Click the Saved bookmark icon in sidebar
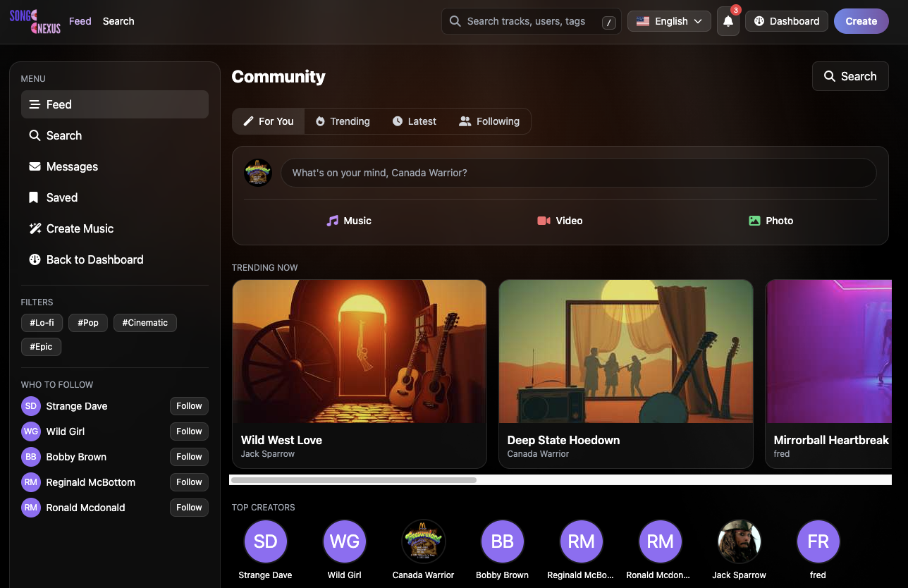The image size is (908, 588). (x=34, y=197)
